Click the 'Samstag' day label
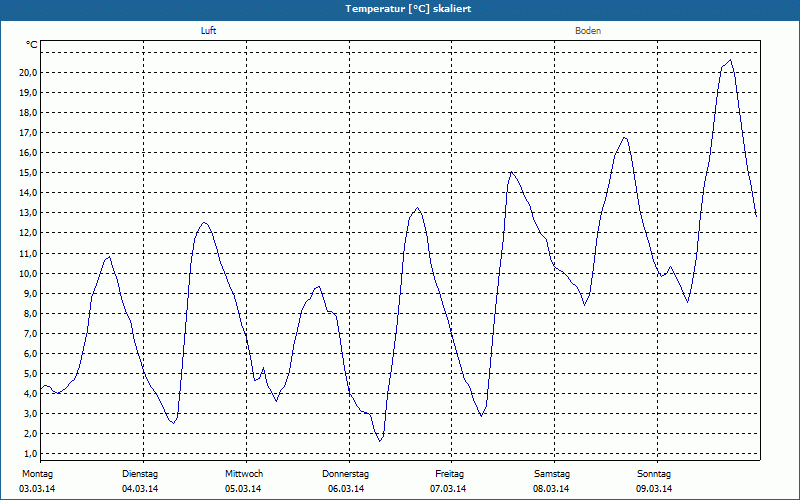The width and height of the screenshot is (800, 500). click(x=552, y=474)
